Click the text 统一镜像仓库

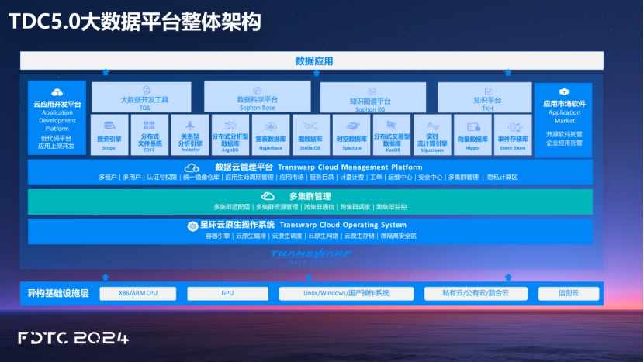point(201,178)
